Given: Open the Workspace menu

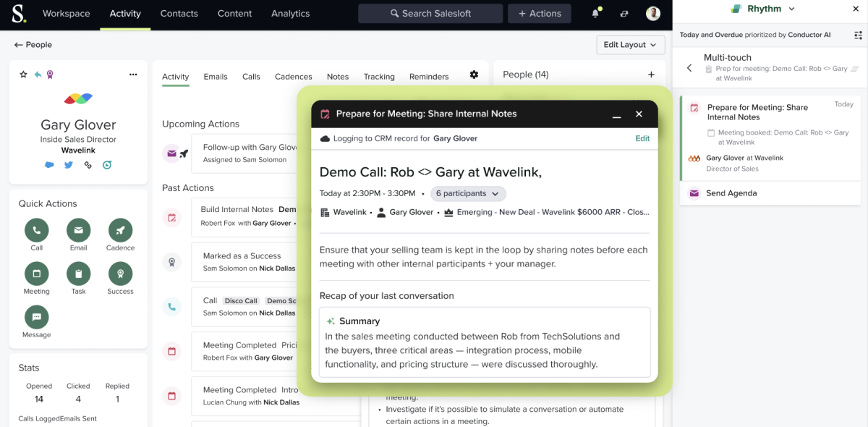Looking at the screenshot, I should click(x=67, y=14).
